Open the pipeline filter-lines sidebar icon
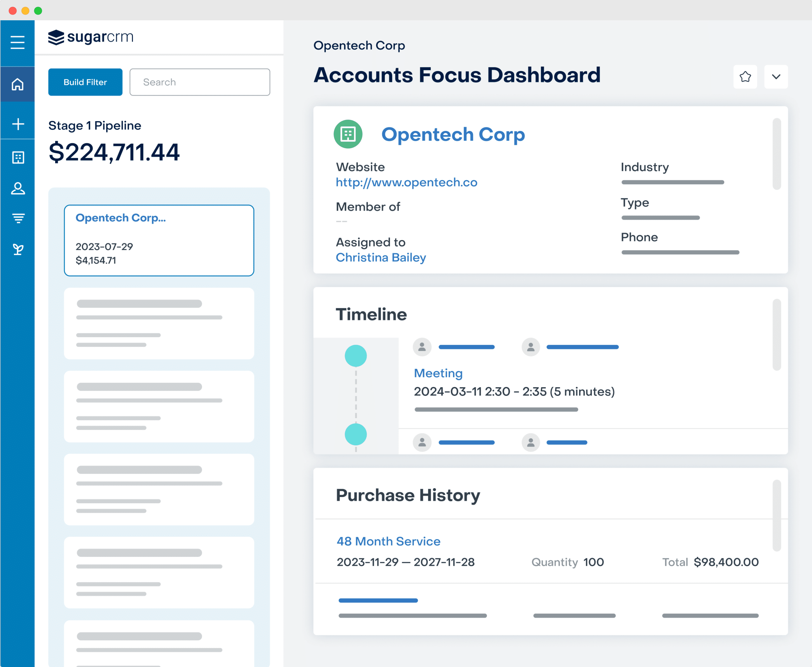 (x=18, y=218)
